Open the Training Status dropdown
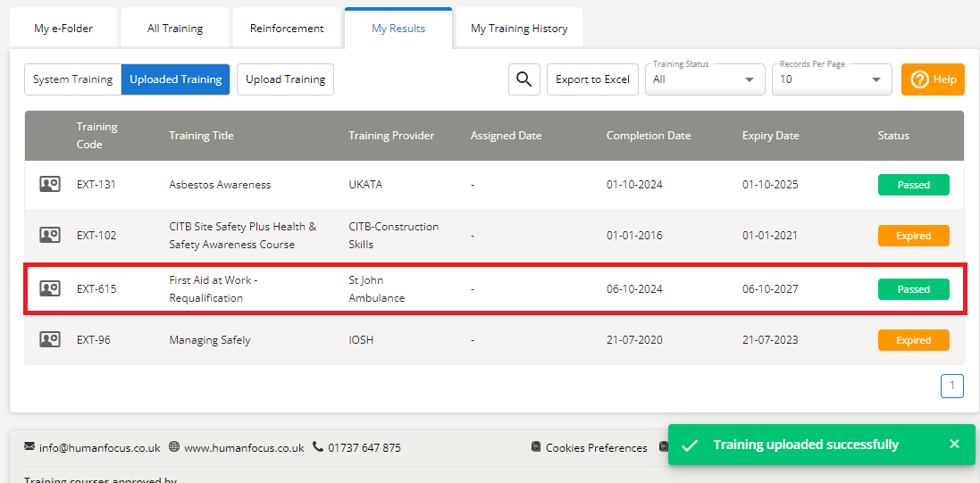 tap(706, 79)
